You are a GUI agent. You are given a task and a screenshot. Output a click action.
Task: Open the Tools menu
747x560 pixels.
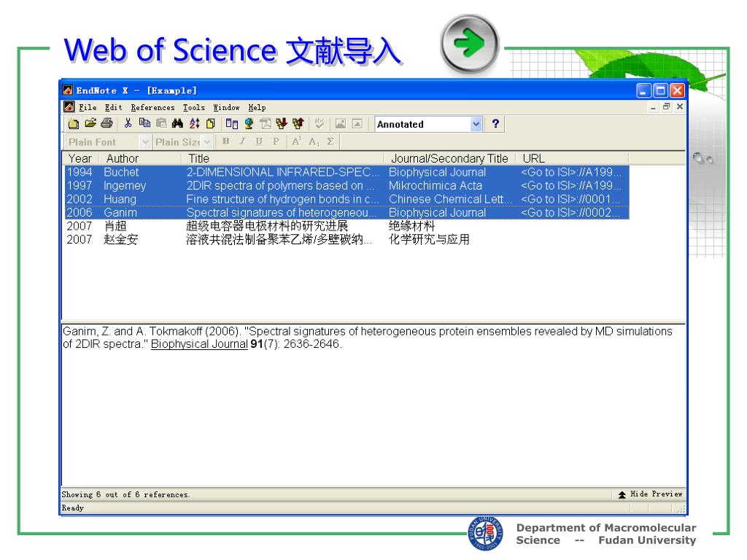[194, 108]
